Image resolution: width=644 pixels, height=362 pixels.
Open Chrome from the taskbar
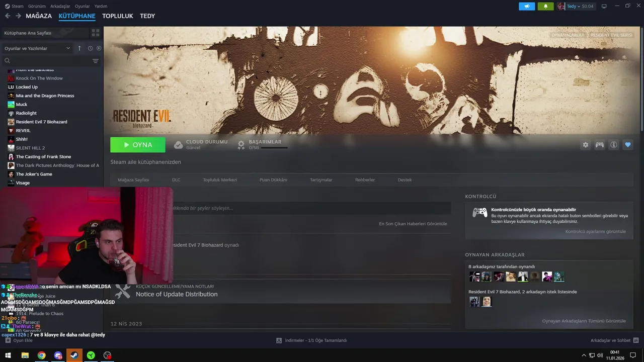tap(41, 355)
